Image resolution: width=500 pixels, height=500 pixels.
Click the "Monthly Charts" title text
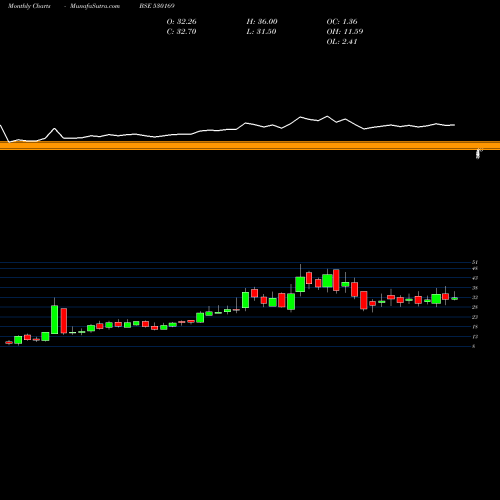tap(29, 6)
